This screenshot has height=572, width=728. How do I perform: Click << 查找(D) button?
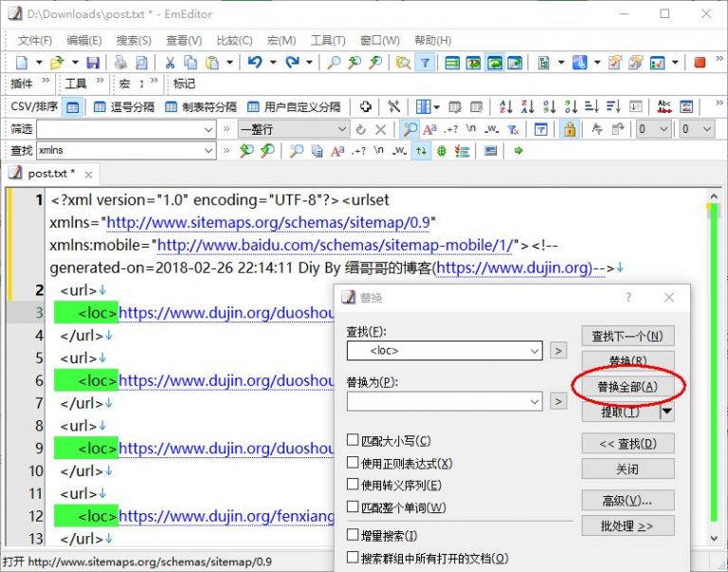pos(628,444)
